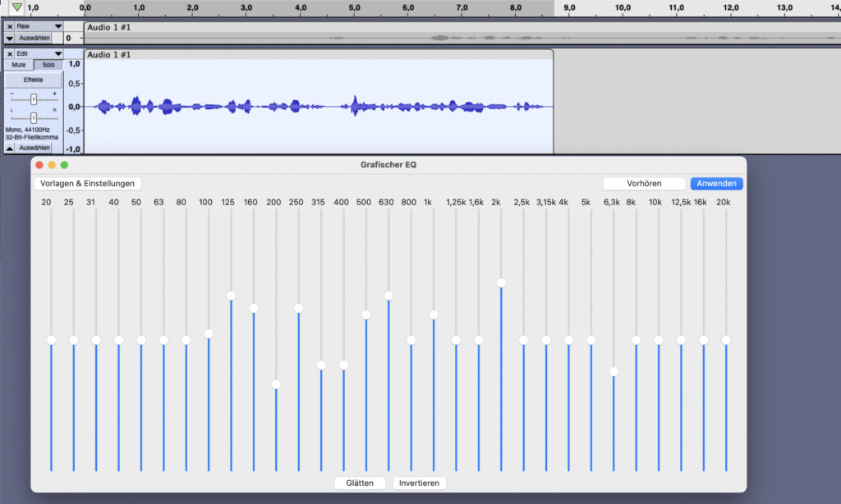Click the Edit track pan slider
The image size is (841, 504).
tap(33, 117)
